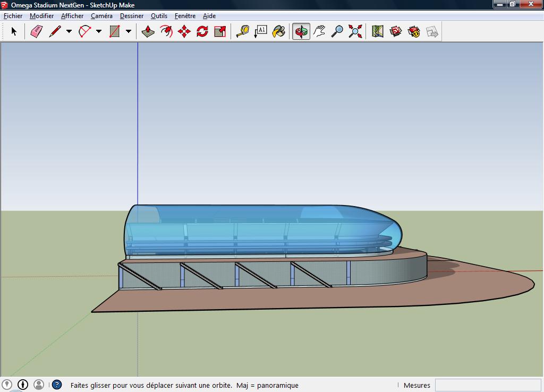
Task: Choose the Pan hand tool
Action: click(x=319, y=32)
